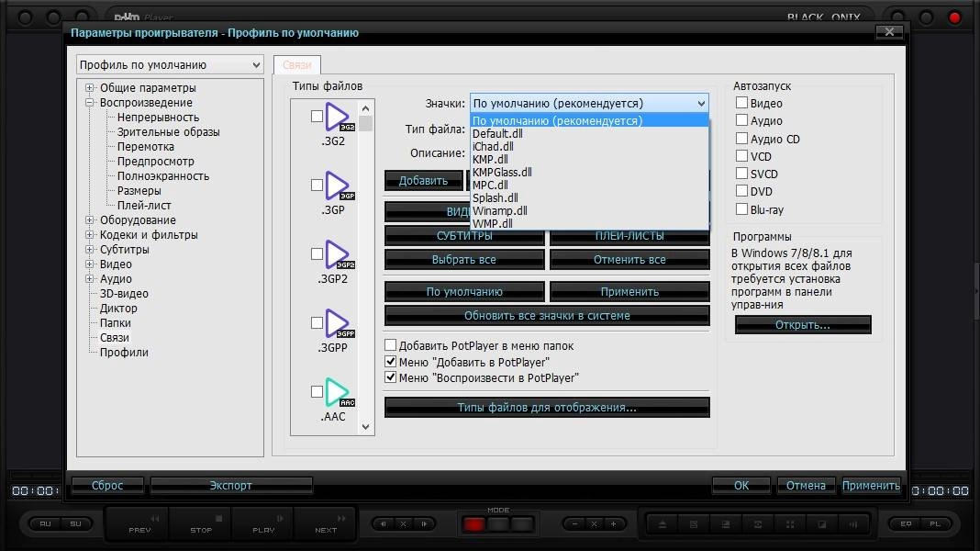Uncheck Меню 'Добавить в PotPlayer'
The image size is (980, 551).
391,362
